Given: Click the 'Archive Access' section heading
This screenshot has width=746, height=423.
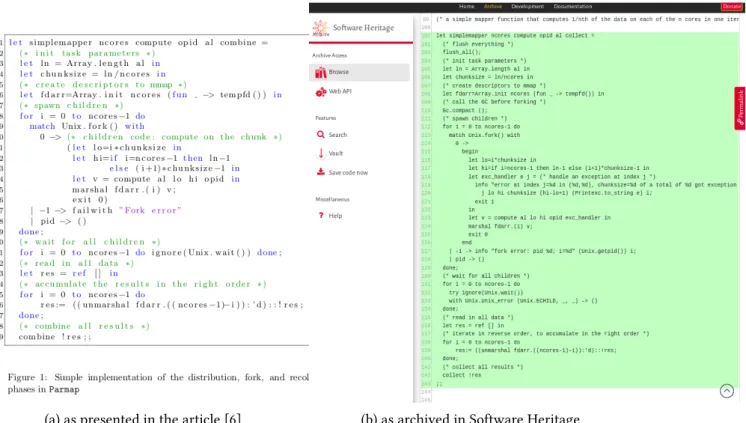Looking at the screenshot, I should click(330, 55).
